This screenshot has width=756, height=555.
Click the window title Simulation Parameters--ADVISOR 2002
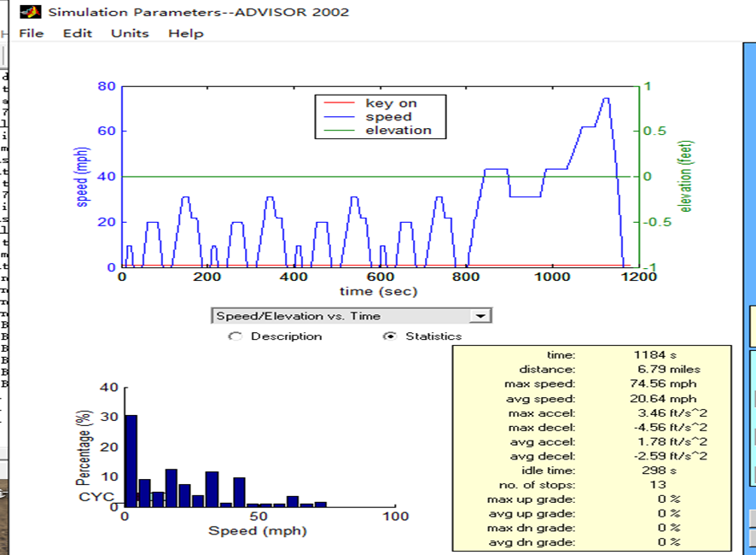[198, 12]
